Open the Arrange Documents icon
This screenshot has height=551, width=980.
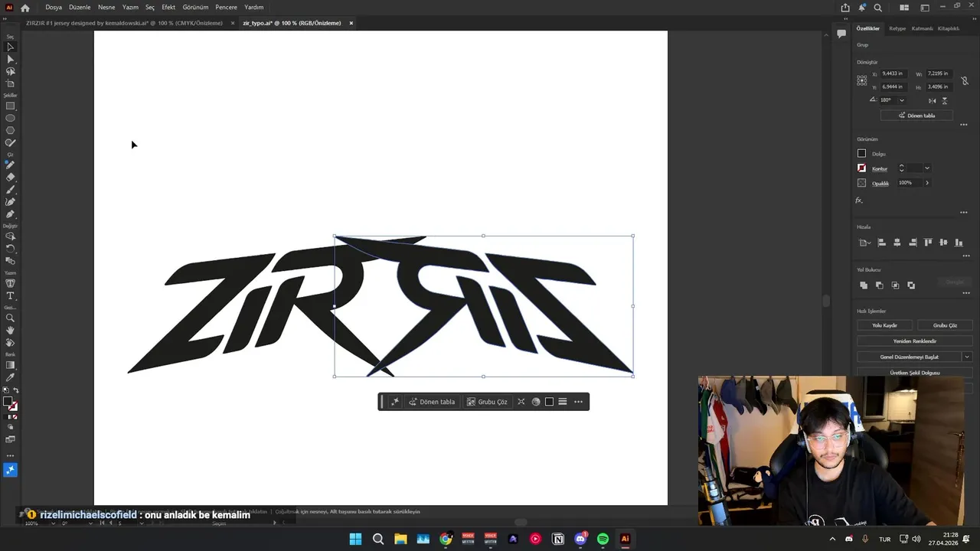coord(904,8)
